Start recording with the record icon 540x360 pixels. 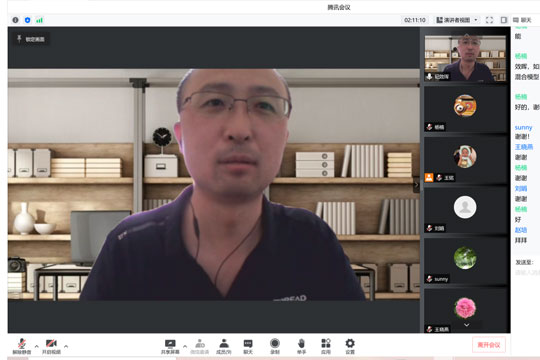pyautogui.click(x=275, y=347)
